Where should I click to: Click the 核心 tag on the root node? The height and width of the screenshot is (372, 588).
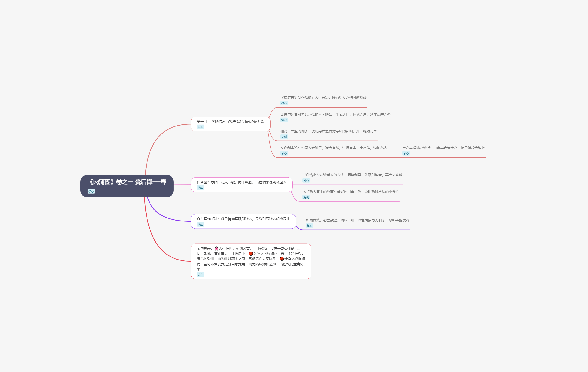pyautogui.click(x=91, y=191)
